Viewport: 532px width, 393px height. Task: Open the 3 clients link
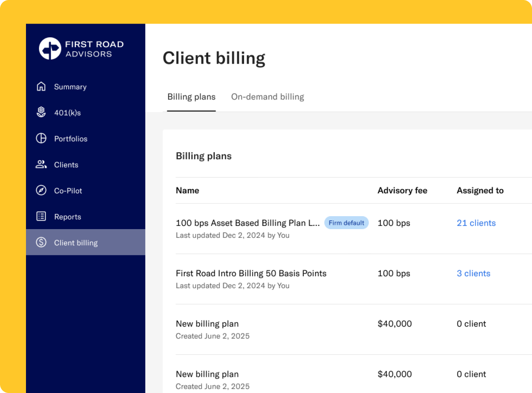click(473, 274)
